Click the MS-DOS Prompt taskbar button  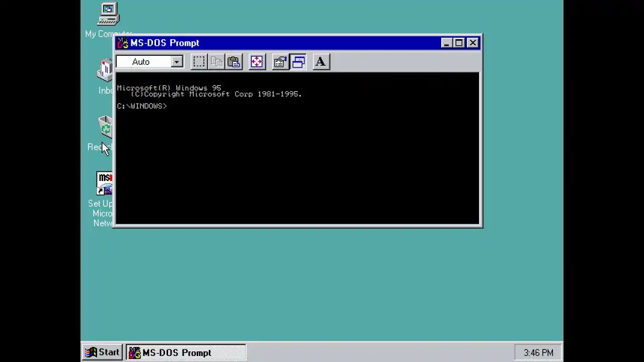point(185,352)
